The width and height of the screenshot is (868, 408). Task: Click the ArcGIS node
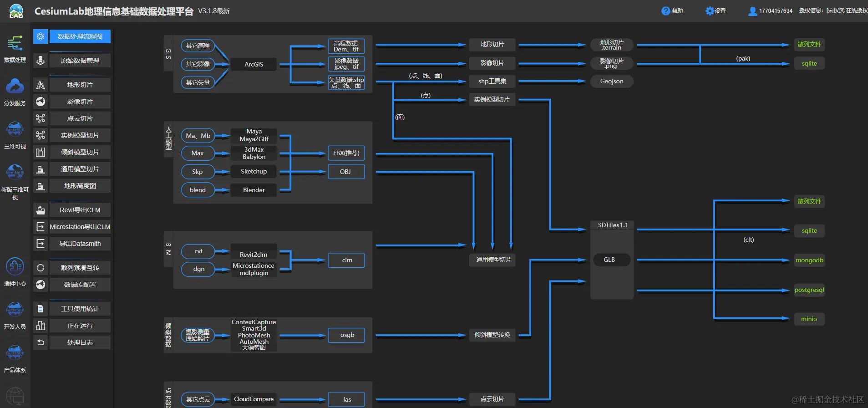pos(254,64)
